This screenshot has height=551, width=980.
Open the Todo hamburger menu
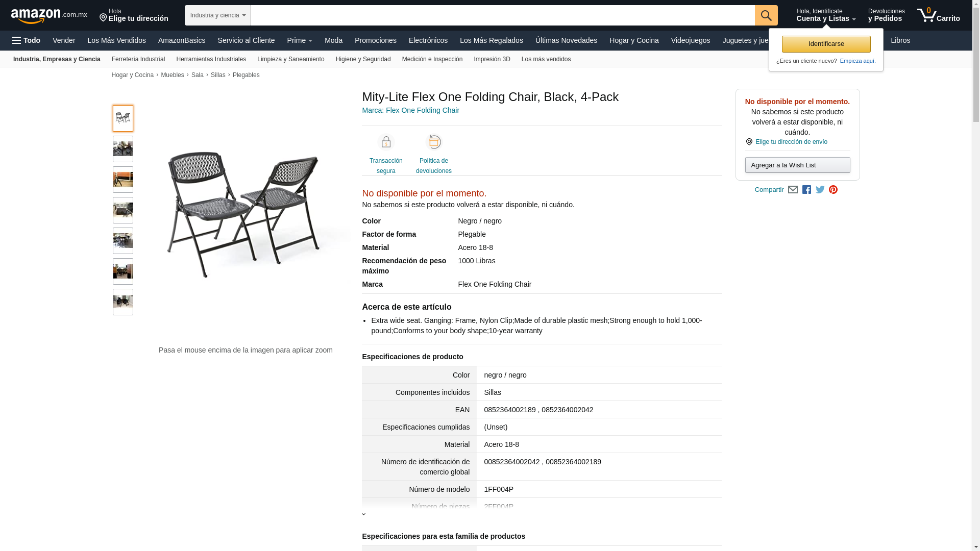[x=26, y=40]
